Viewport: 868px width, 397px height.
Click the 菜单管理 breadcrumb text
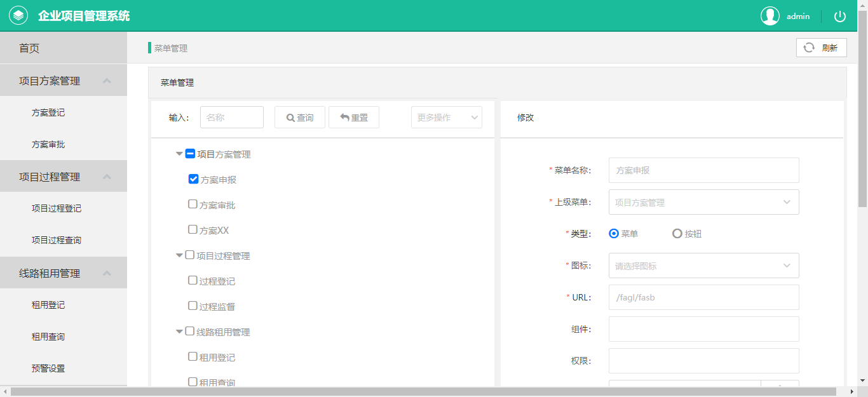(171, 48)
